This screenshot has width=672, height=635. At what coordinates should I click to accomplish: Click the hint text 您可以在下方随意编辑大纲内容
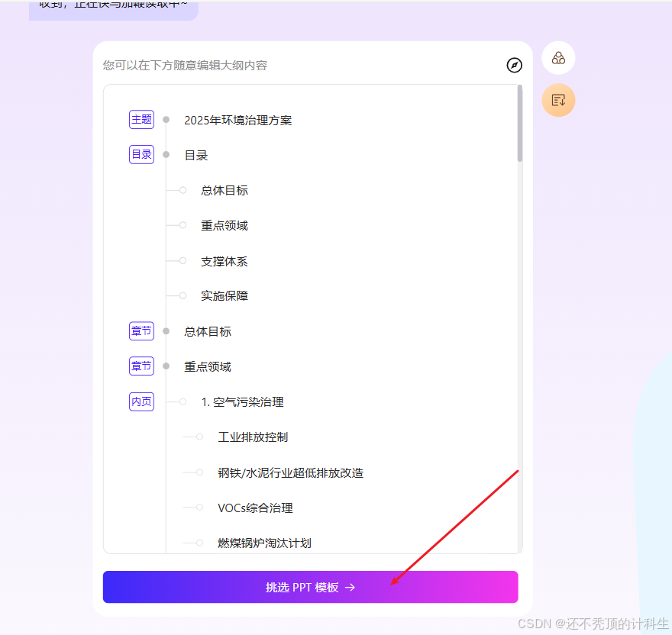[x=185, y=65]
